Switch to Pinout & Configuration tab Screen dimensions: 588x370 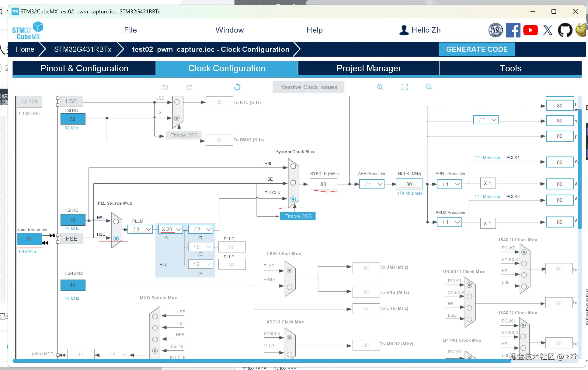coord(84,68)
